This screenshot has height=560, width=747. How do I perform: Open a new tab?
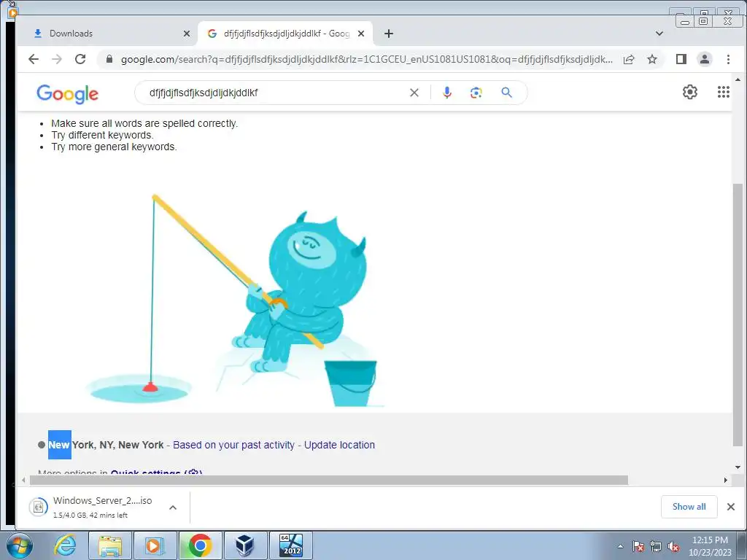point(389,34)
